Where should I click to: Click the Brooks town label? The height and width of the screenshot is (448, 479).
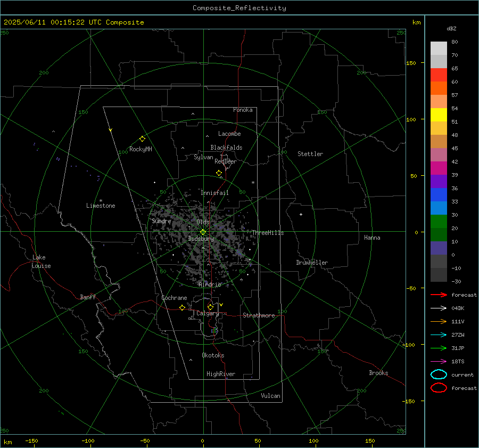click(378, 373)
